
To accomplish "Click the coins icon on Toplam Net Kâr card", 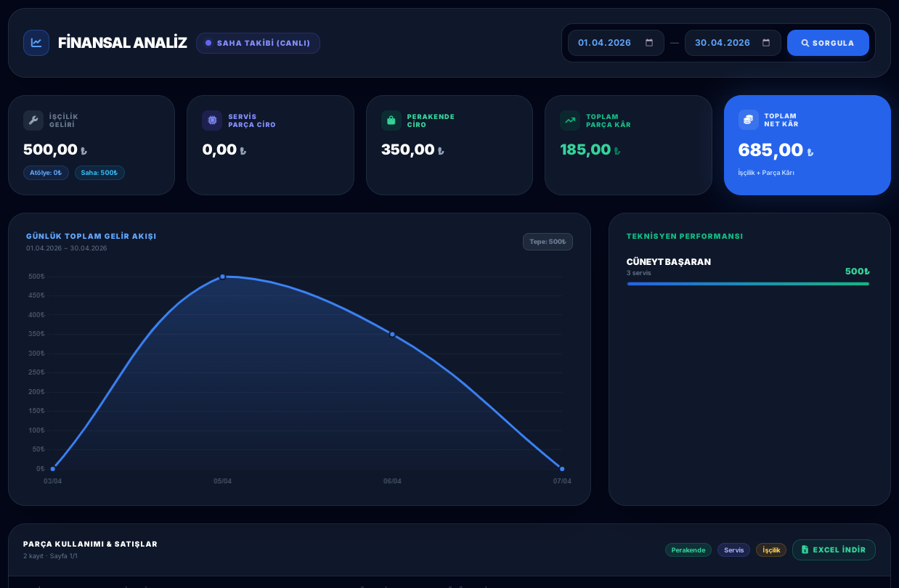I will click(748, 120).
